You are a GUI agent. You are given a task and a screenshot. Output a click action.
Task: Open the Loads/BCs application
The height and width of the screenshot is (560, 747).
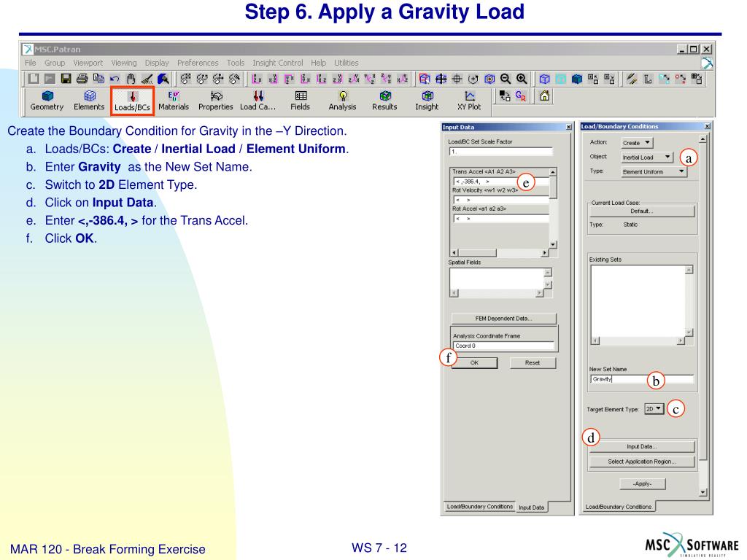(132, 101)
